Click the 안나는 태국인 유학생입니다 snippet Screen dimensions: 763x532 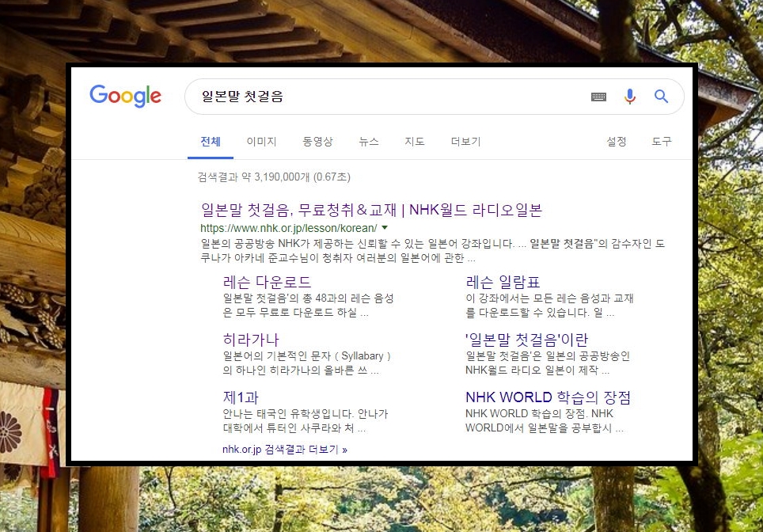click(x=305, y=420)
